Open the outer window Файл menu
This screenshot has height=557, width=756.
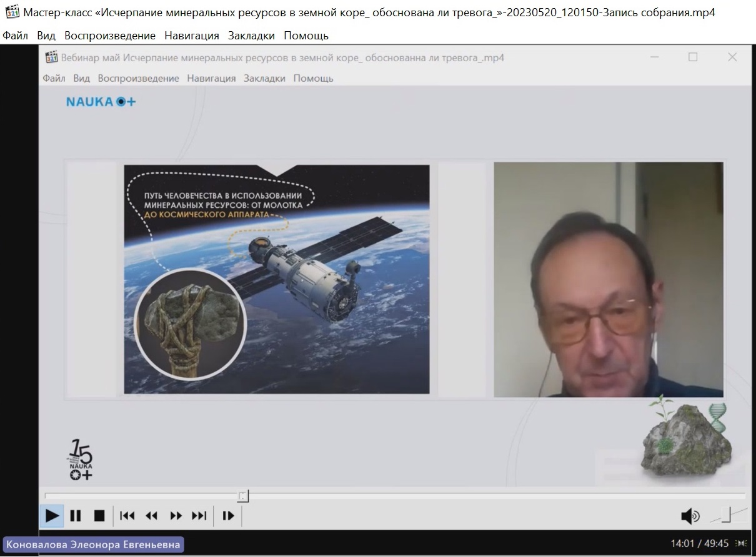click(14, 36)
